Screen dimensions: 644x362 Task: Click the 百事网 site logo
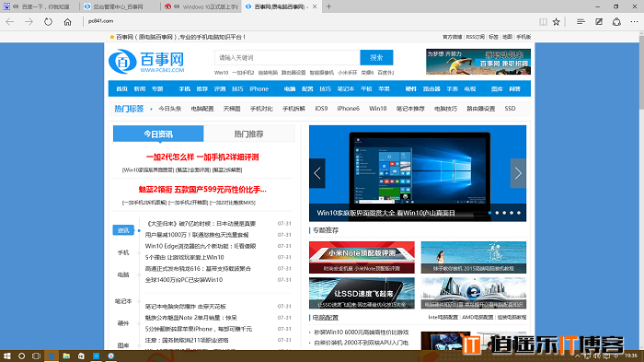pos(146,62)
